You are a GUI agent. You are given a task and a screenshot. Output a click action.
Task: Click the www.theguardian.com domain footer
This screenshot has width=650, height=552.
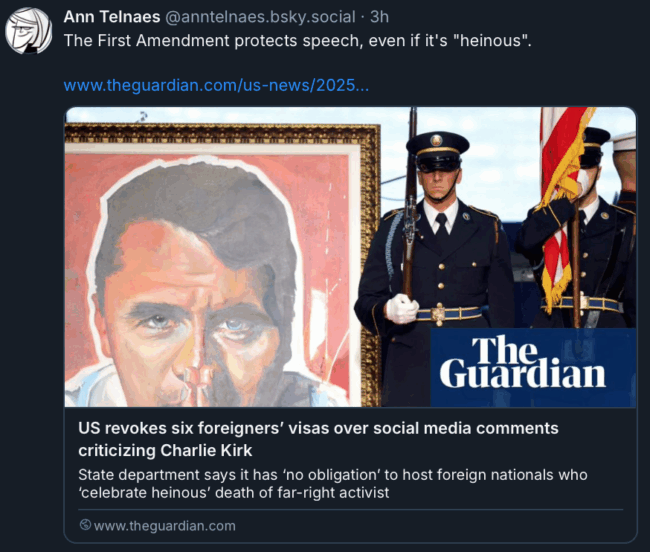click(x=165, y=525)
